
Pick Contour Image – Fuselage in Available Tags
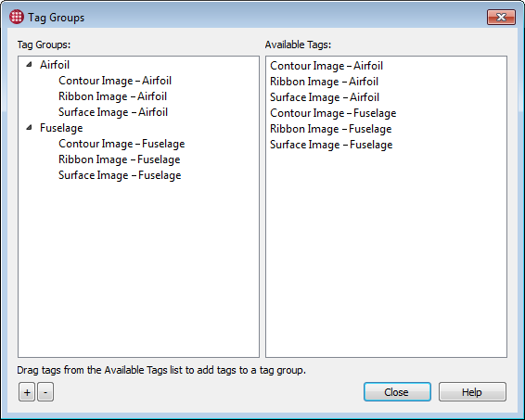[x=333, y=113]
